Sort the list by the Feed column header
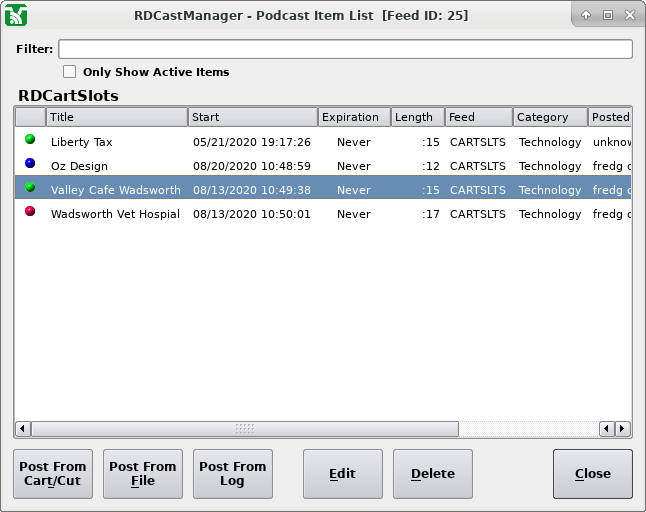This screenshot has height=512, width=646. pyautogui.click(x=479, y=117)
